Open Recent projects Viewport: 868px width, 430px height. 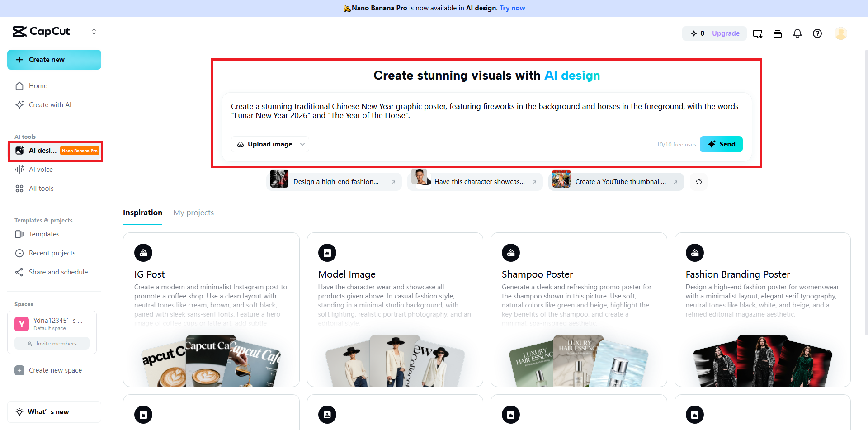tap(52, 253)
